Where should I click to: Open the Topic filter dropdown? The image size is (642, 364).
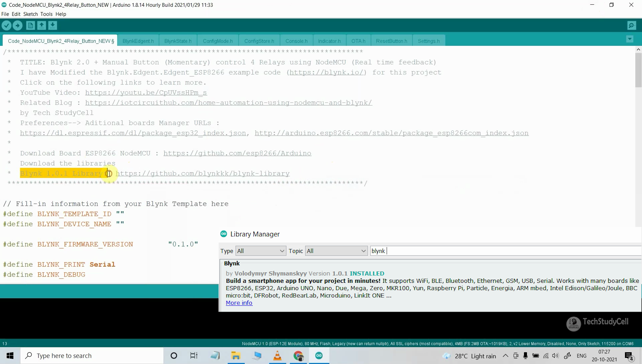coord(336,251)
